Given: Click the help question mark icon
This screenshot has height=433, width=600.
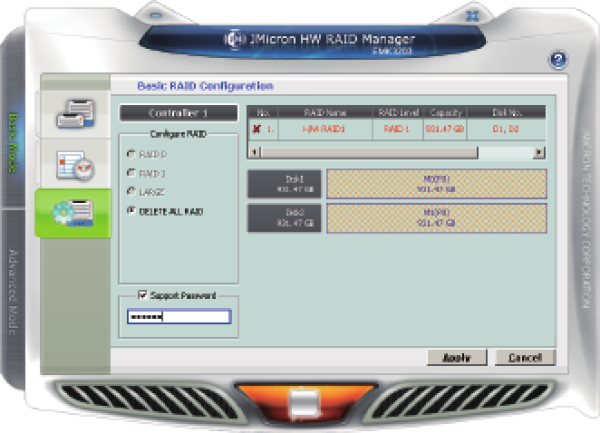Looking at the screenshot, I should [558, 61].
